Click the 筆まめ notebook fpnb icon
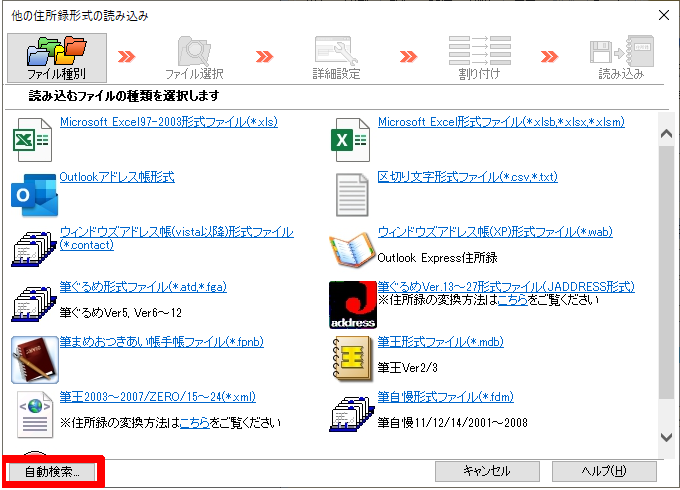The width and height of the screenshot is (680, 490). coord(35,359)
